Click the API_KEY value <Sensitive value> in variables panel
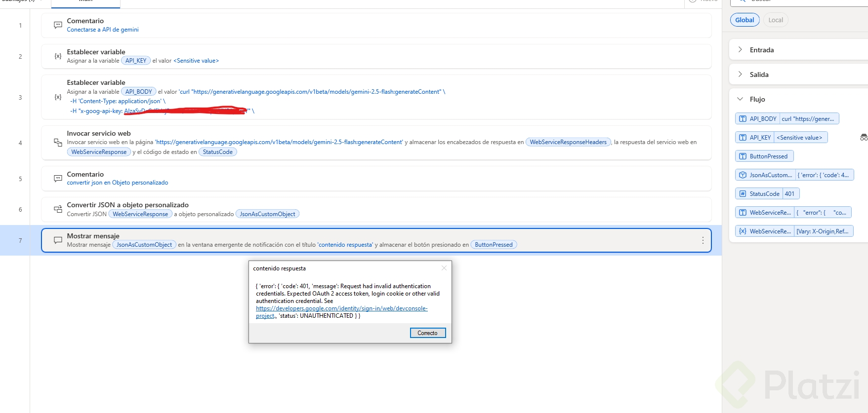This screenshot has height=413, width=868. pos(800,138)
